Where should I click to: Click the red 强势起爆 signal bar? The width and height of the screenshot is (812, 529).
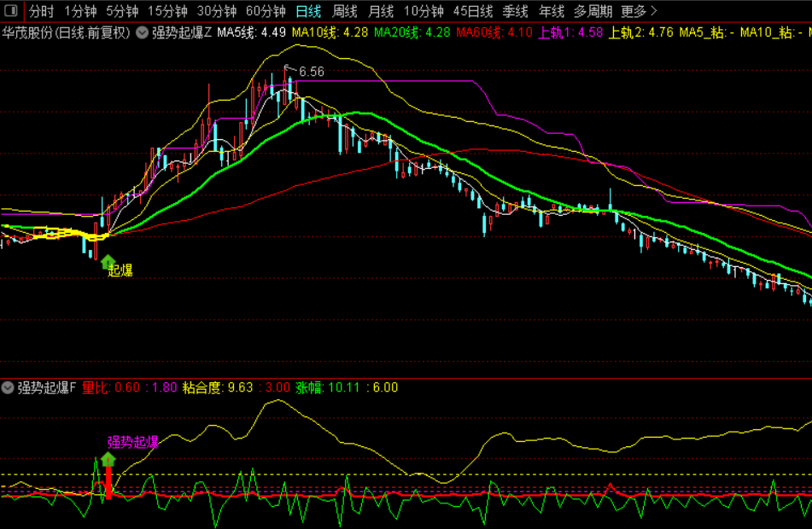[108, 482]
